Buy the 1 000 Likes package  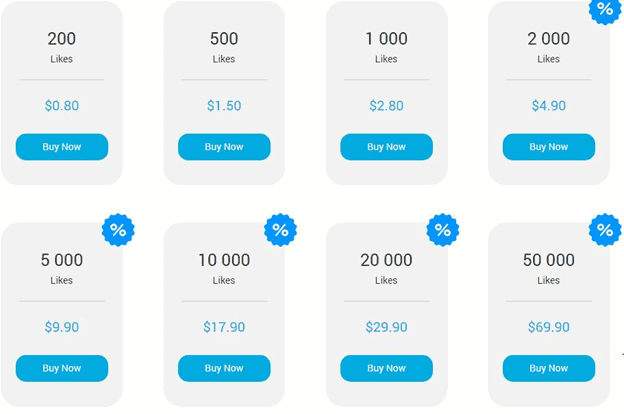386,147
